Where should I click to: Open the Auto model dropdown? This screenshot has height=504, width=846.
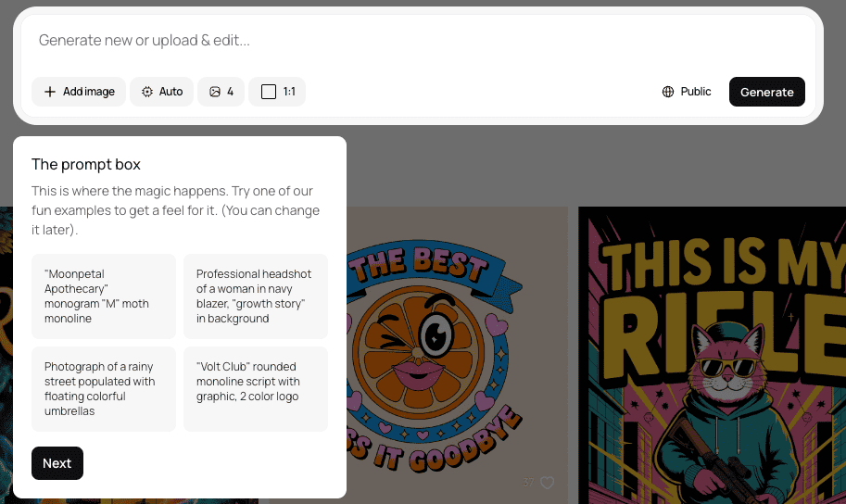(x=162, y=92)
